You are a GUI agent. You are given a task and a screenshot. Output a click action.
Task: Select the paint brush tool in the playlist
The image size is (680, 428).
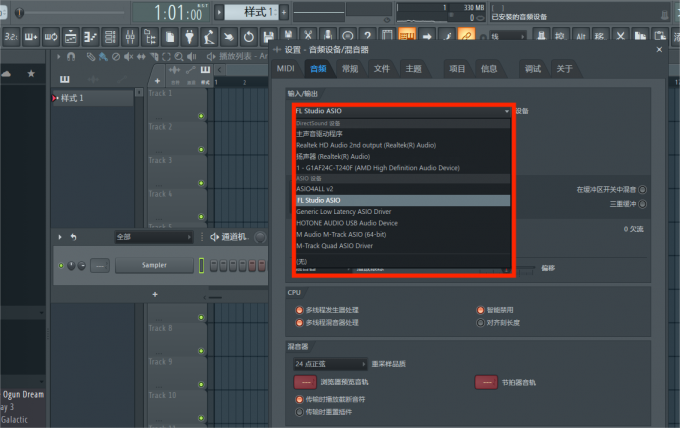point(103,56)
